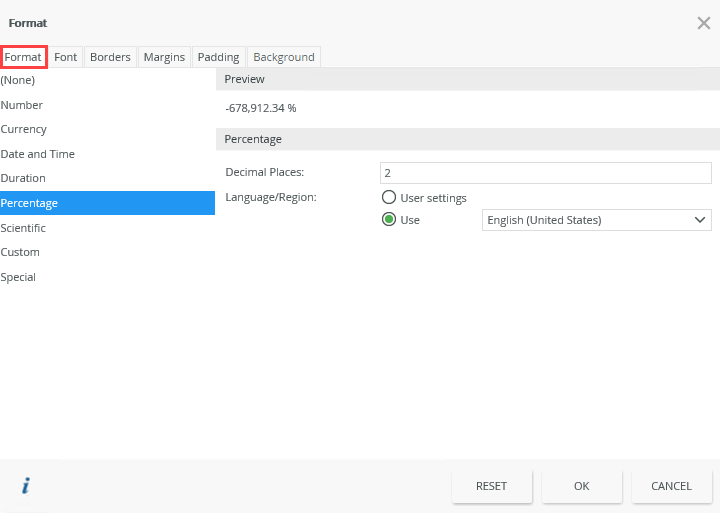Switch to the Padding tab

coord(219,57)
